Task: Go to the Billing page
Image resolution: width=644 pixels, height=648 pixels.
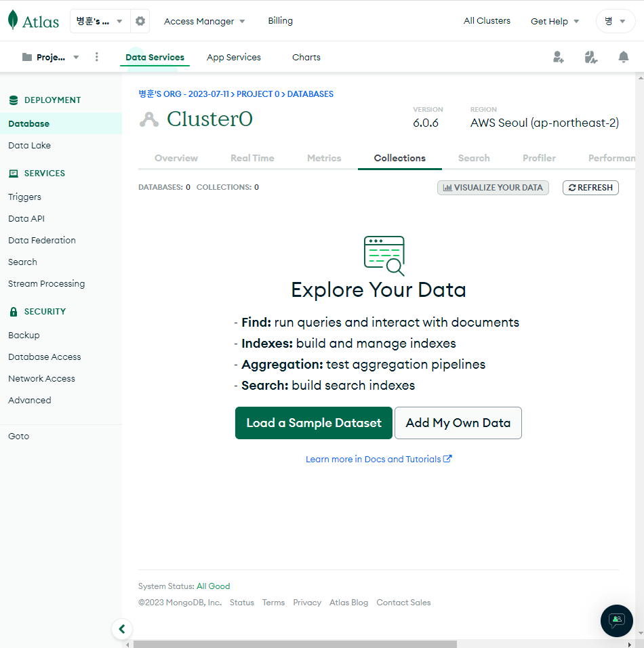Action: 280,20
